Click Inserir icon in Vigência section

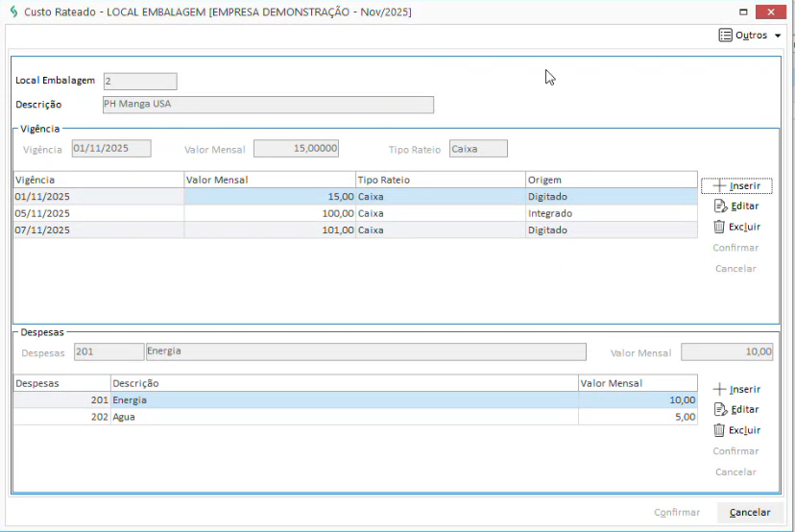[x=719, y=185]
